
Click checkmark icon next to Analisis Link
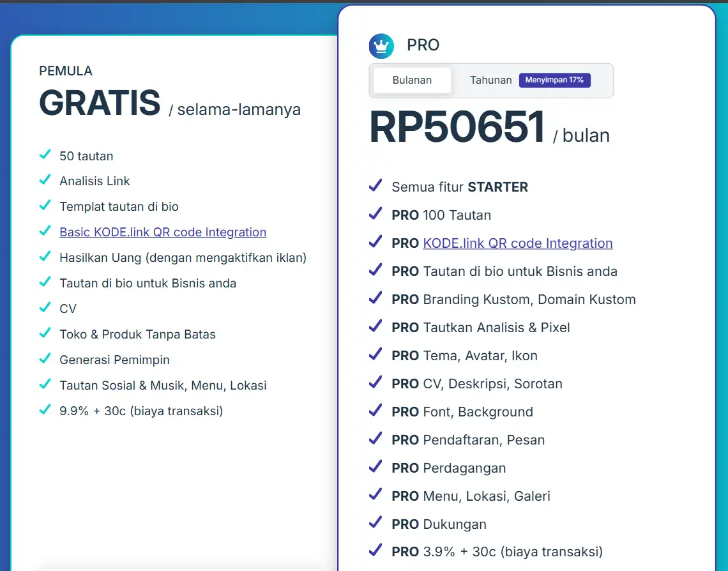[x=45, y=181]
